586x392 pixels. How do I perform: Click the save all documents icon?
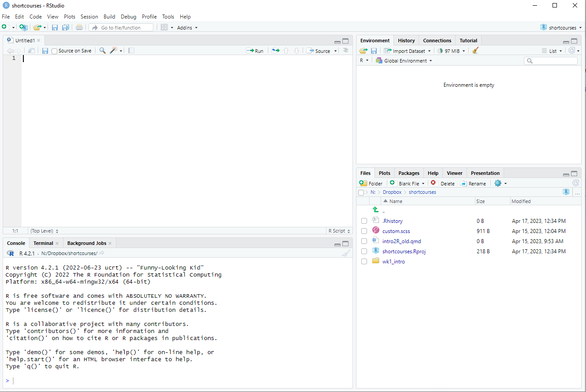tap(65, 27)
